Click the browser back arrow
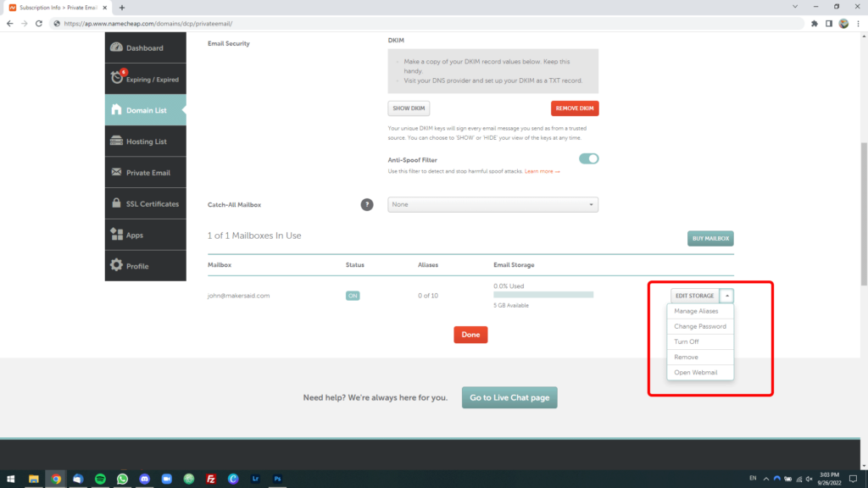The width and height of the screenshot is (868, 488). coord(10,24)
